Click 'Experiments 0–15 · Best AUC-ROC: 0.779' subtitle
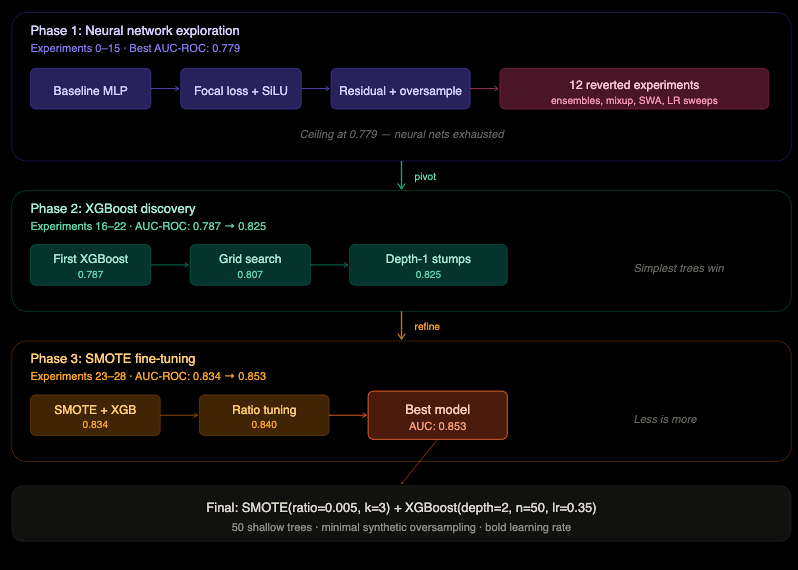Screen dimensions: 798x570 click(x=135, y=48)
